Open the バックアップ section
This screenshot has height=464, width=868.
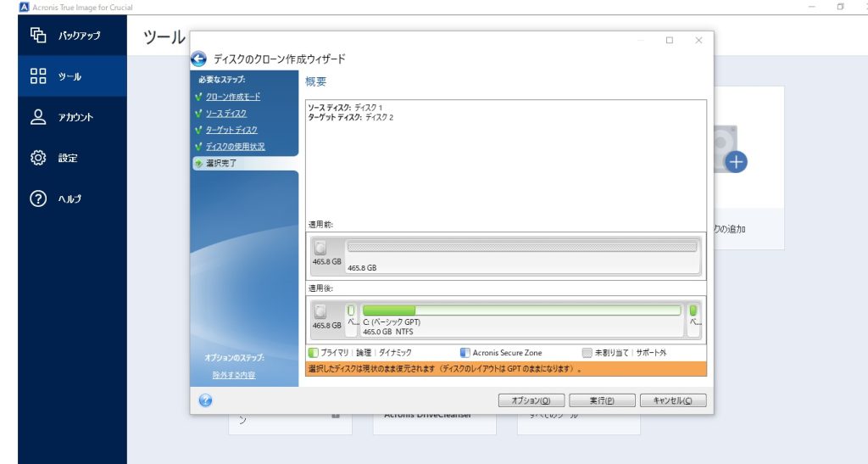point(73,36)
